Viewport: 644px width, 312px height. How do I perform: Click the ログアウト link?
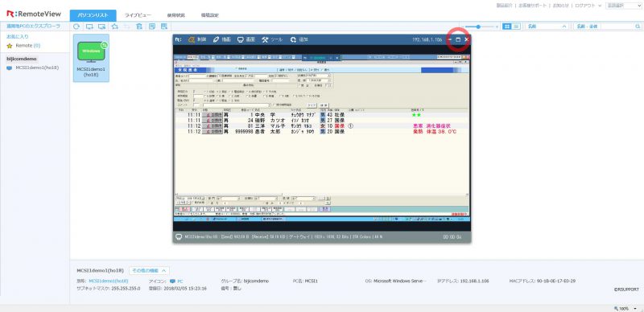[x=585, y=6]
